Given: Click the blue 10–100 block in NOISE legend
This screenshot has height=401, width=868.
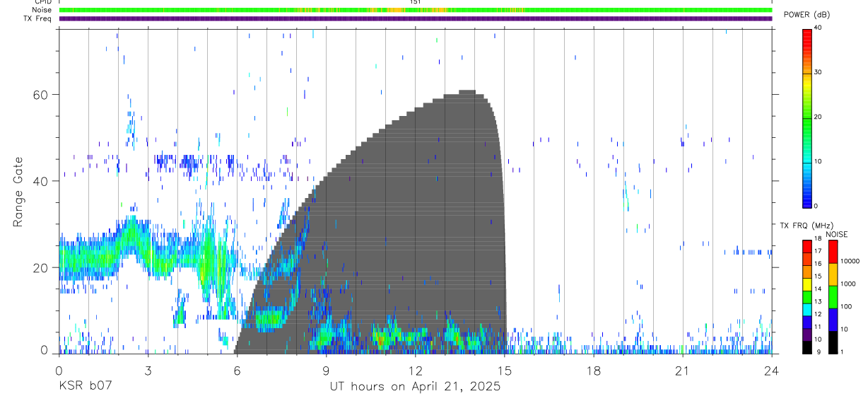Looking at the screenshot, I should coord(833,319).
